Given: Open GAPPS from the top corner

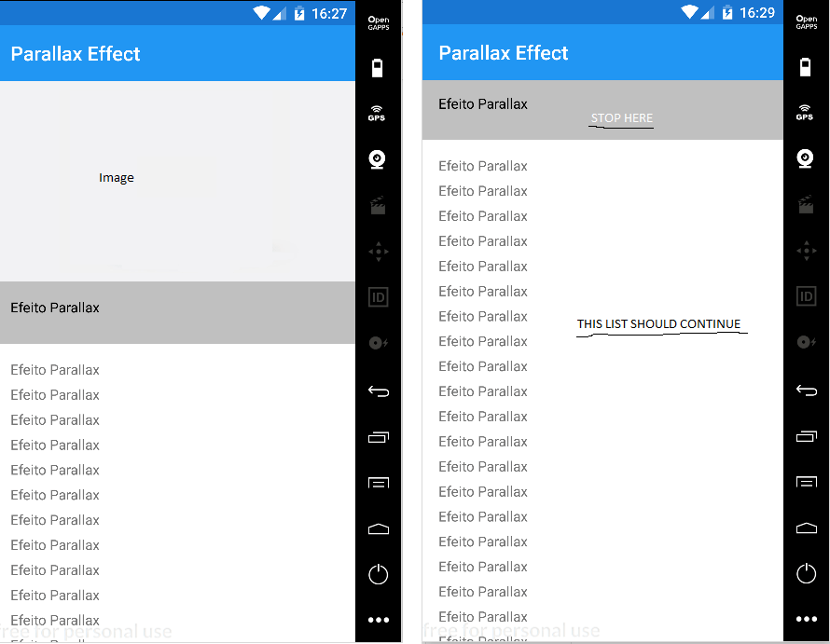Looking at the screenshot, I should pos(378,21).
